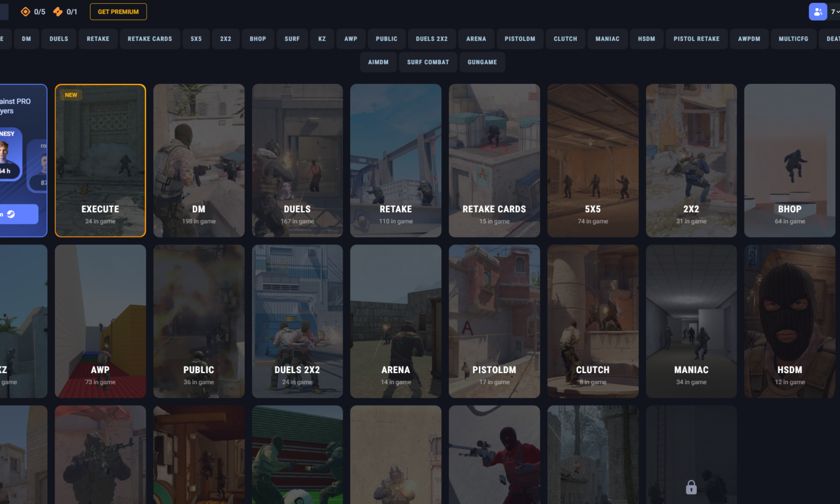Select the MANIAC filter tab

click(x=607, y=39)
